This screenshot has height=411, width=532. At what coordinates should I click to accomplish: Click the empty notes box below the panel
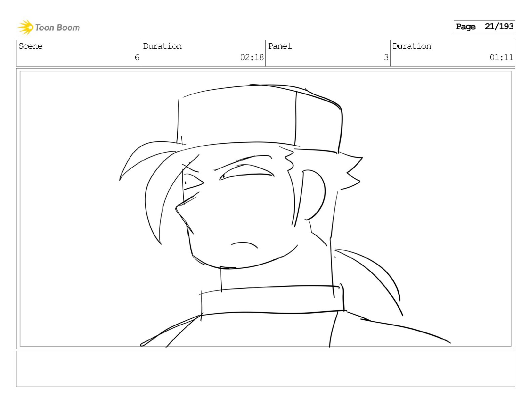pos(266,369)
